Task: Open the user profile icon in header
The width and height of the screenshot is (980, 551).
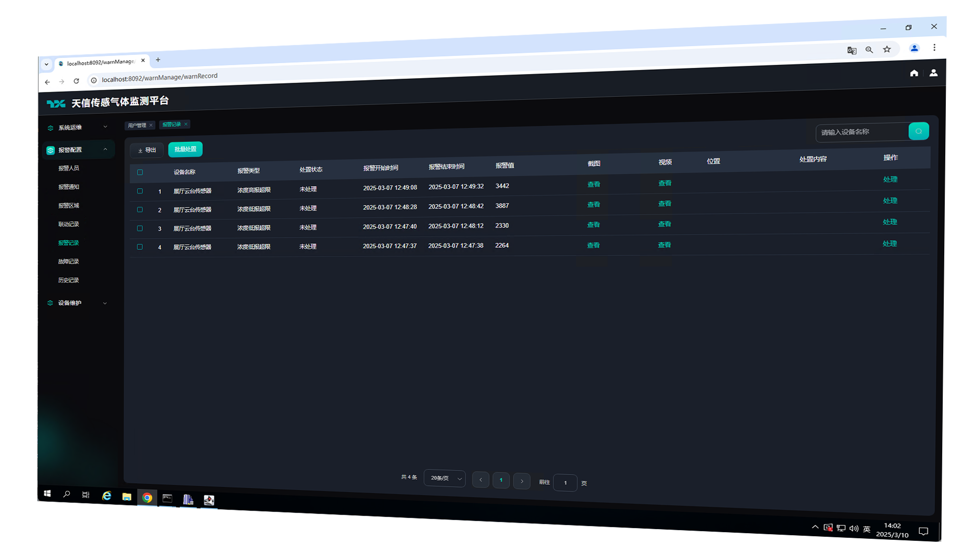Action: [x=933, y=73]
